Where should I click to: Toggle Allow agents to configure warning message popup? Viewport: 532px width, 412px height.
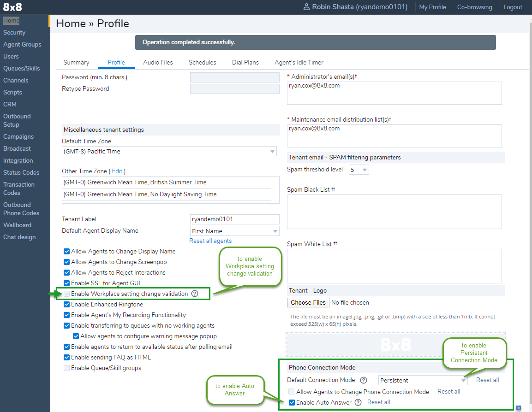coord(76,336)
